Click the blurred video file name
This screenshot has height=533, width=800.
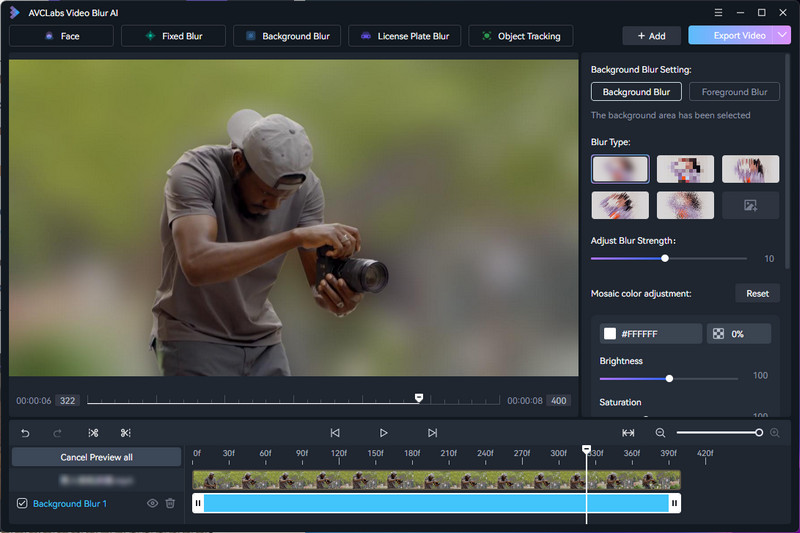click(x=96, y=480)
